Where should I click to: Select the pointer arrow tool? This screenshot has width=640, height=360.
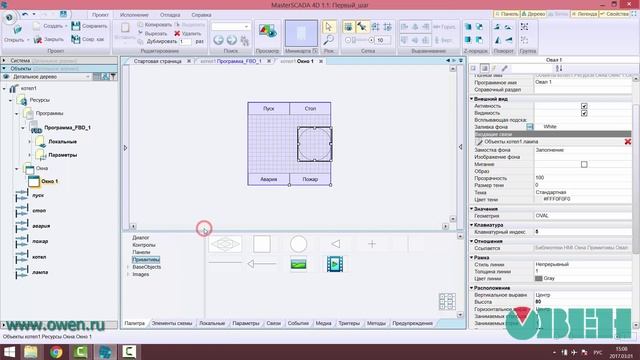[x=329, y=27]
